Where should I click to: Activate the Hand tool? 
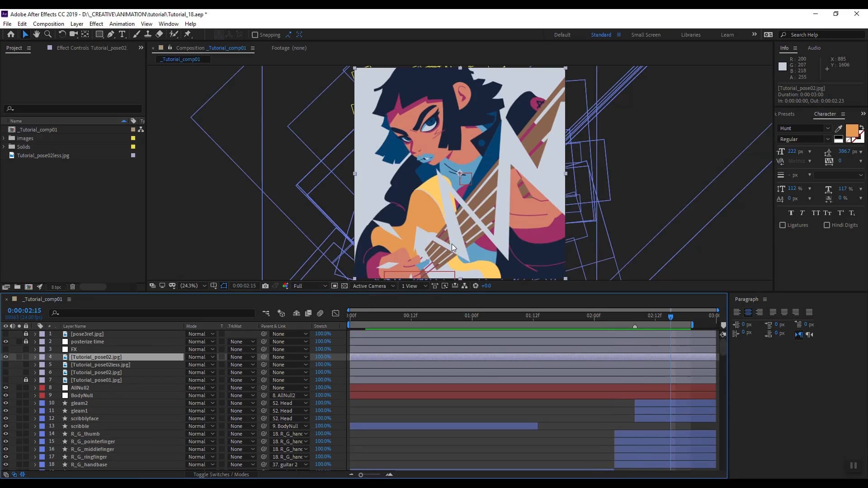(x=36, y=34)
